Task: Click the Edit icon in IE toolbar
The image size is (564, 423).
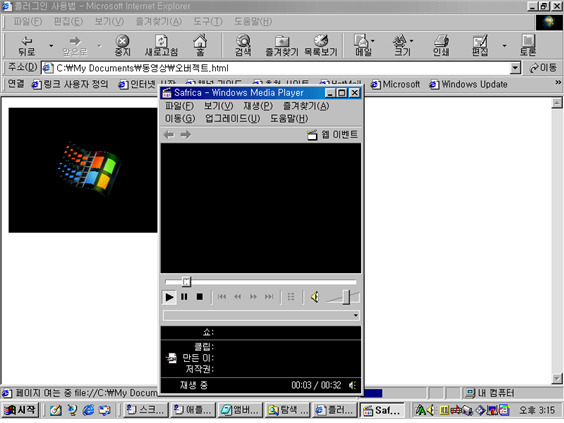Action: [480, 45]
